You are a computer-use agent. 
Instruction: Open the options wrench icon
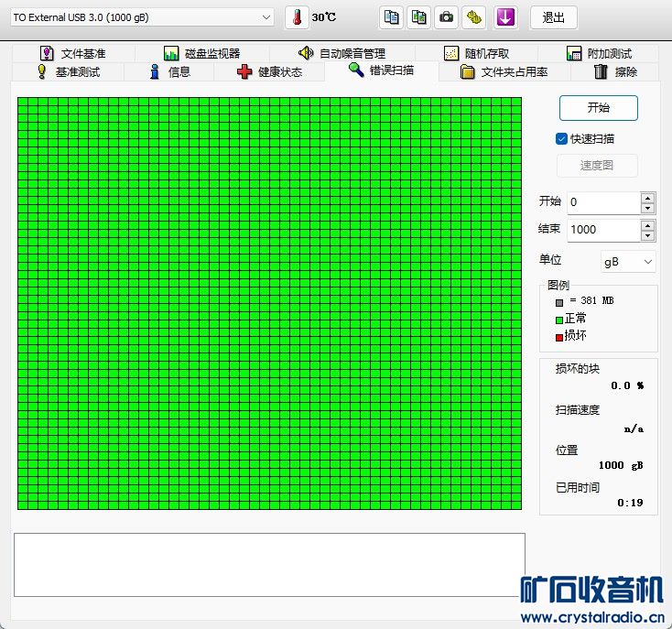click(x=474, y=17)
